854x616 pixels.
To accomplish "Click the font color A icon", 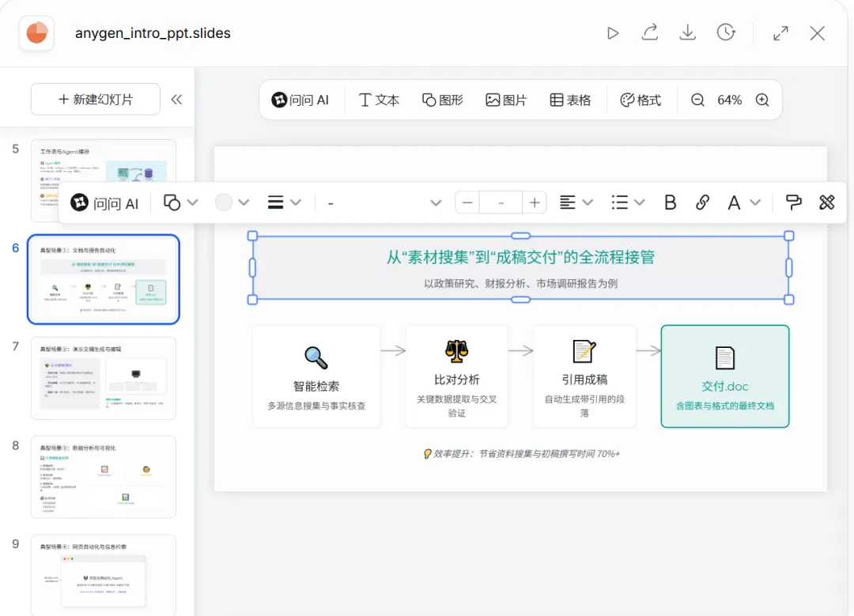I will tap(734, 202).
